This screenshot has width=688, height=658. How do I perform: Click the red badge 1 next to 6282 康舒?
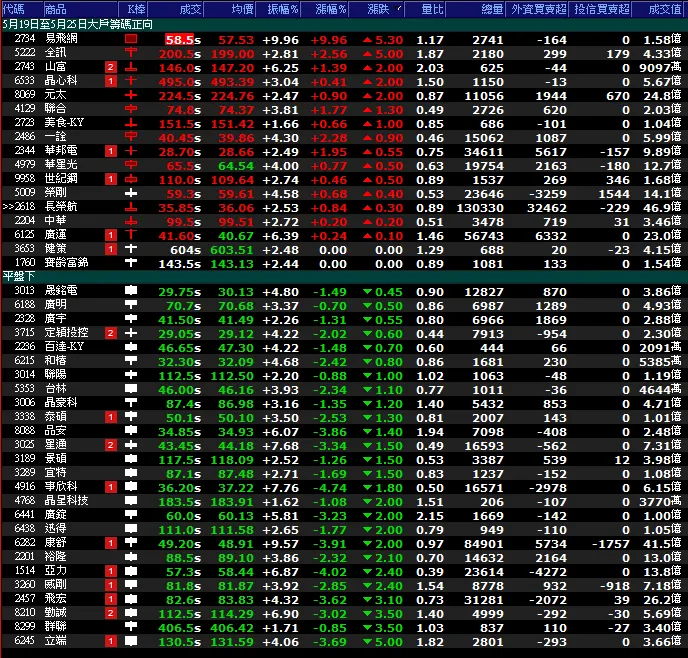click(x=111, y=543)
